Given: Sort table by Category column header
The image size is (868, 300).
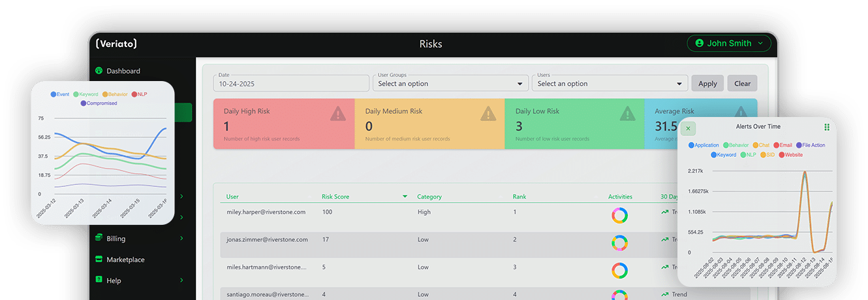Looking at the screenshot, I should pyautogui.click(x=429, y=197).
